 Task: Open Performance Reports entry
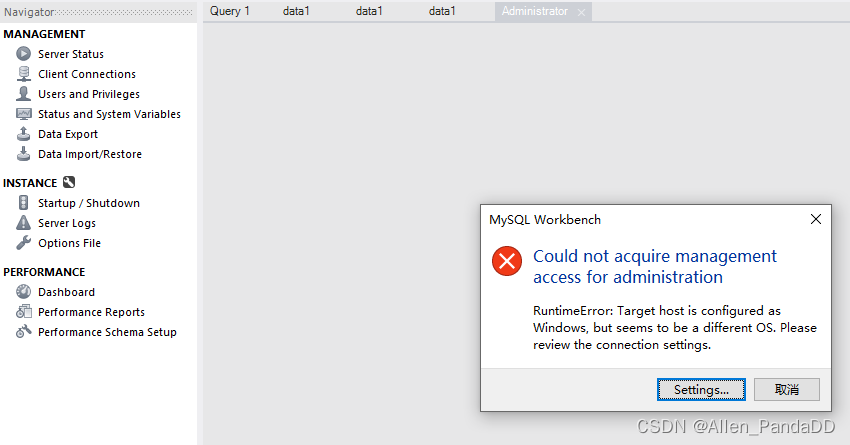pos(91,312)
